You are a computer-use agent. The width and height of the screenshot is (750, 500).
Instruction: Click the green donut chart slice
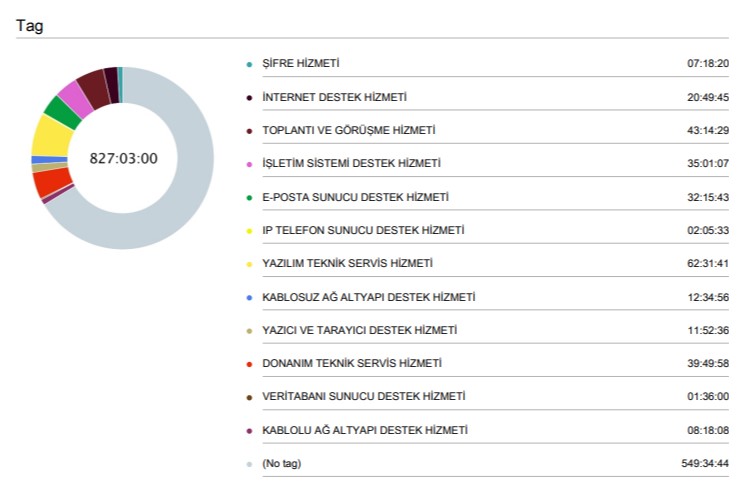pyautogui.click(x=63, y=113)
